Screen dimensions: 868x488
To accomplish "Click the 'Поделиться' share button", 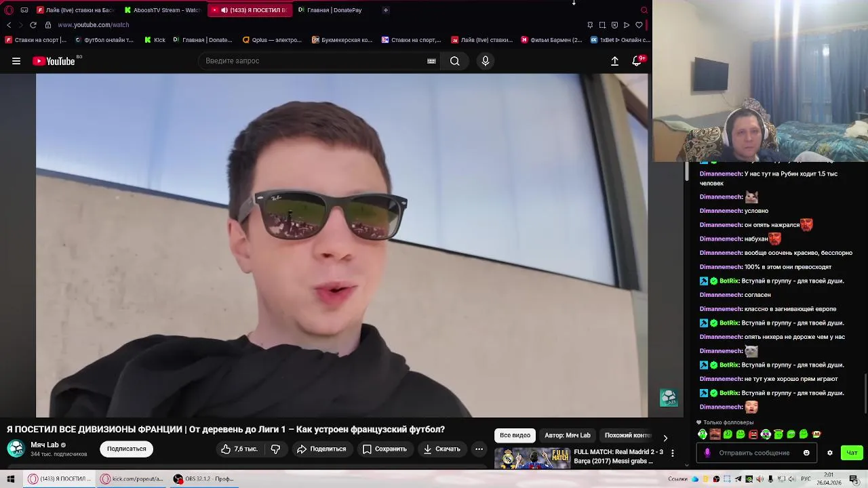I will point(321,449).
